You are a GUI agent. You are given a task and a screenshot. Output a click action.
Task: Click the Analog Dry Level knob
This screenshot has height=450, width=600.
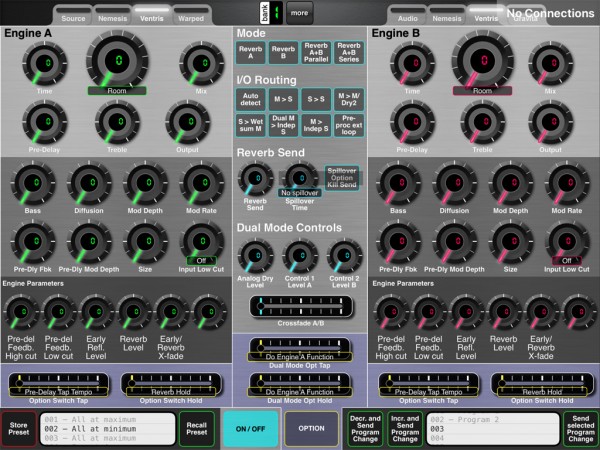(x=256, y=256)
